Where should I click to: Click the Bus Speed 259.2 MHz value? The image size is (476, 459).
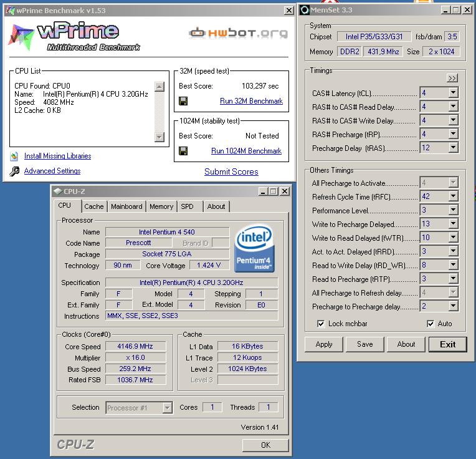(x=135, y=369)
